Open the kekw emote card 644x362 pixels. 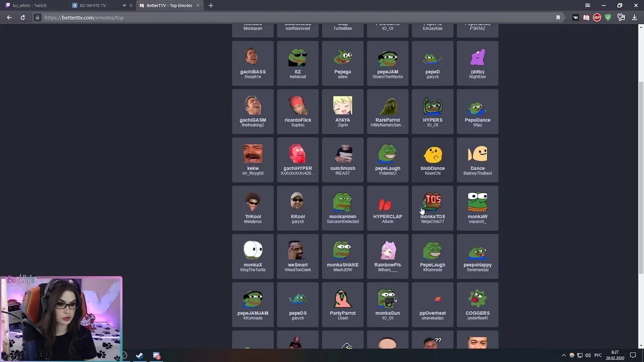coord(253,160)
